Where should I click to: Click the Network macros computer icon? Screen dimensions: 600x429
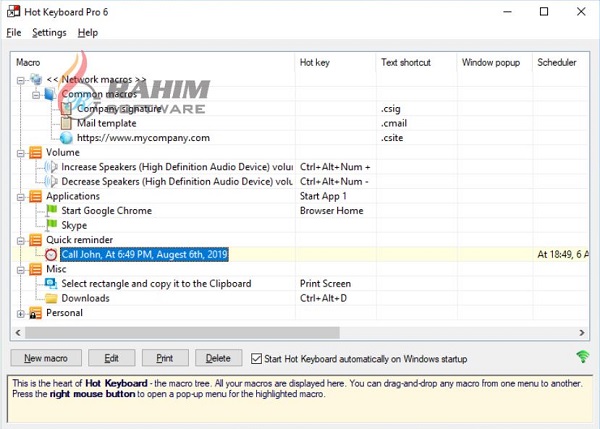point(36,79)
